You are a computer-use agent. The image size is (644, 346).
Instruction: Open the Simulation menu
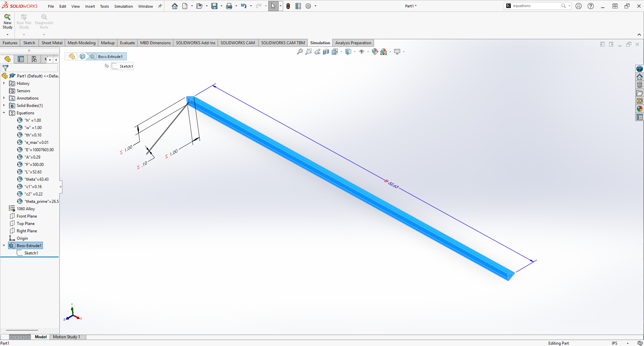click(x=123, y=6)
